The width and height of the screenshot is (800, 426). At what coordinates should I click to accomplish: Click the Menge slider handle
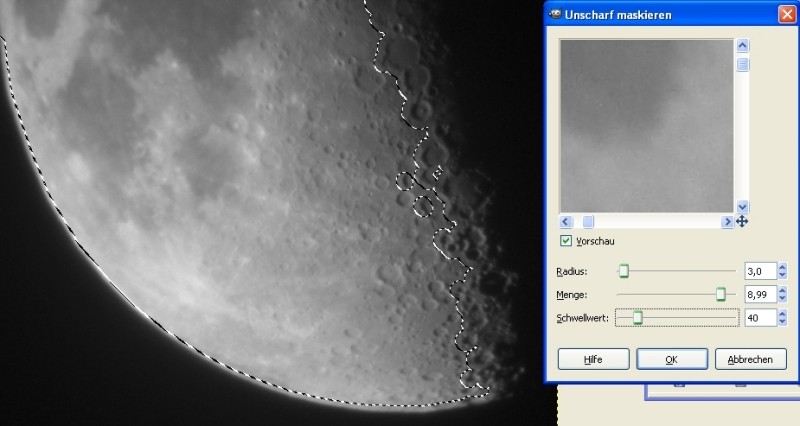point(720,294)
